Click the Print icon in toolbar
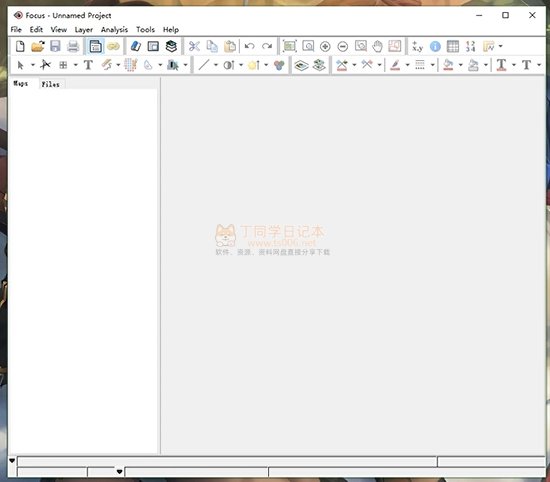This screenshot has width=550, height=482. pos(73,46)
